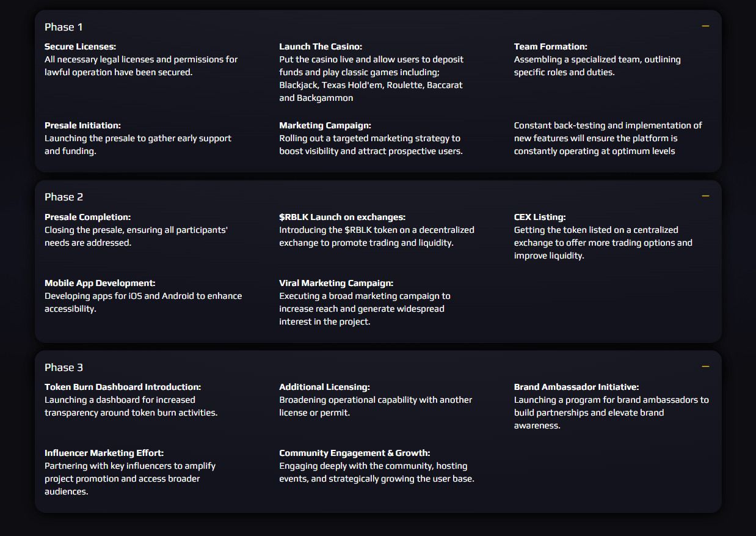
Task: Click the Phase 3 accordion header
Action: pyautogui.click(x=378, y=367)
